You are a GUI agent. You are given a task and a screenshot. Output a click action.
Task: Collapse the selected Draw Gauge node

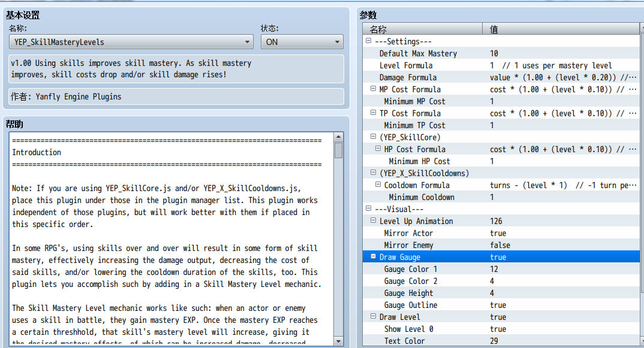click(x=373, y=256)
